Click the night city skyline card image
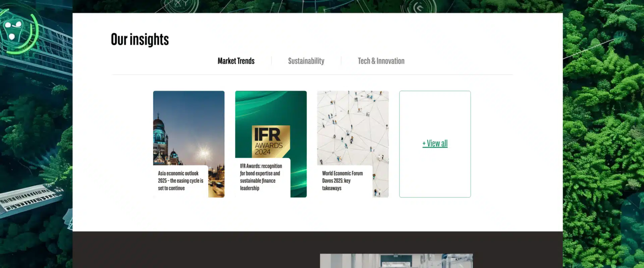Screen dimensions: 644x268 click(189, 127)
